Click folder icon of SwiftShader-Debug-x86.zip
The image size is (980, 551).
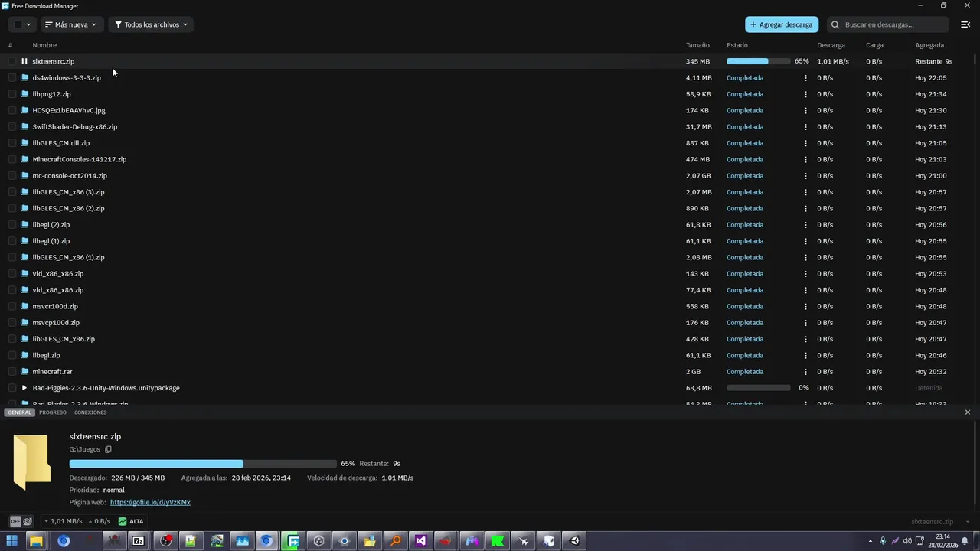[x=24, y=126]
